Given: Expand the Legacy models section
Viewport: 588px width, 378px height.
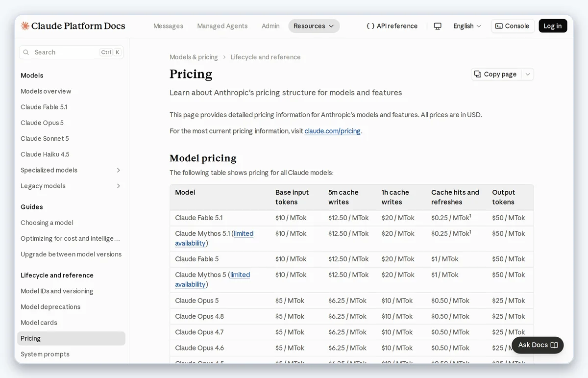Looking at the screenshot, I should [x=118, y=186].
